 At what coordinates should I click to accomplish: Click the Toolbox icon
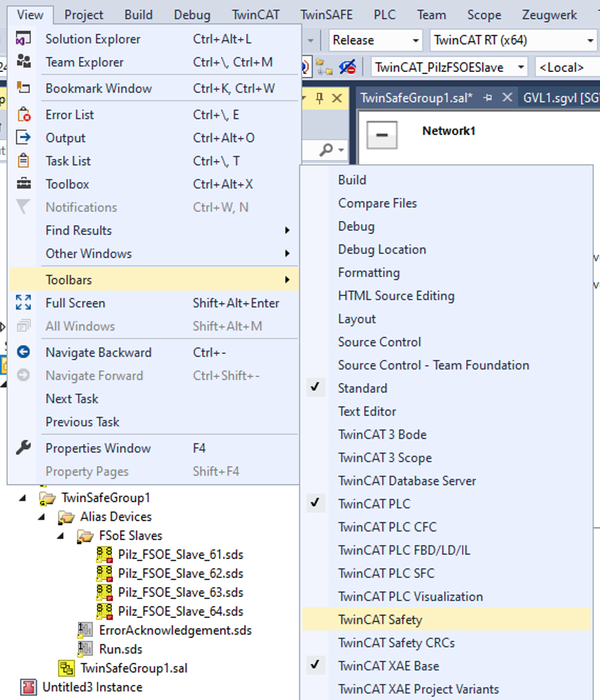pos(23,184)
